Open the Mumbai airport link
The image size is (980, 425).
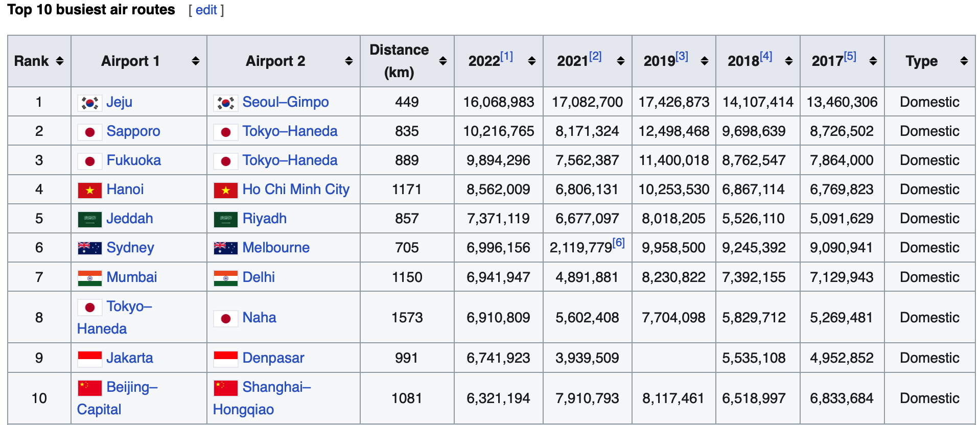132,277
